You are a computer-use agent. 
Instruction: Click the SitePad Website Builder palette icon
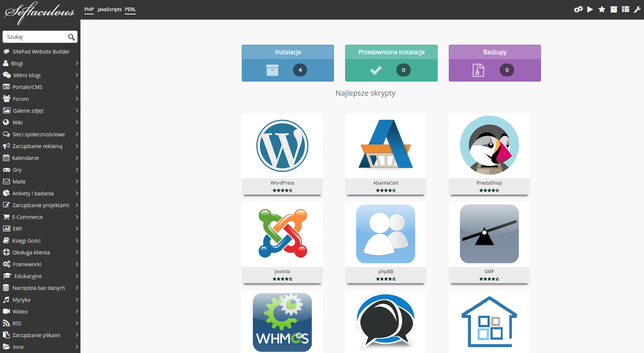pos(6,51)
